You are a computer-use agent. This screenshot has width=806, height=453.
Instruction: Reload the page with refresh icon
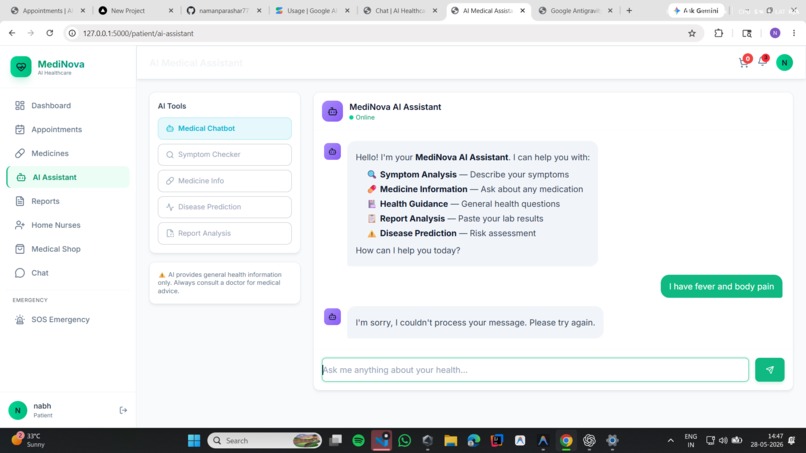click(x=50, y=33)
